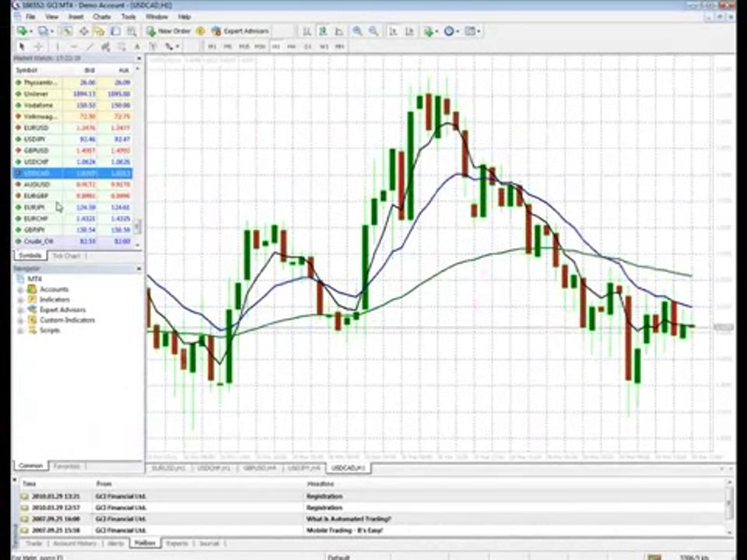Image resolution: width=747 pixels, height=560 pixels.
Task: Open the Charts menu
Action: coord(101,16)
